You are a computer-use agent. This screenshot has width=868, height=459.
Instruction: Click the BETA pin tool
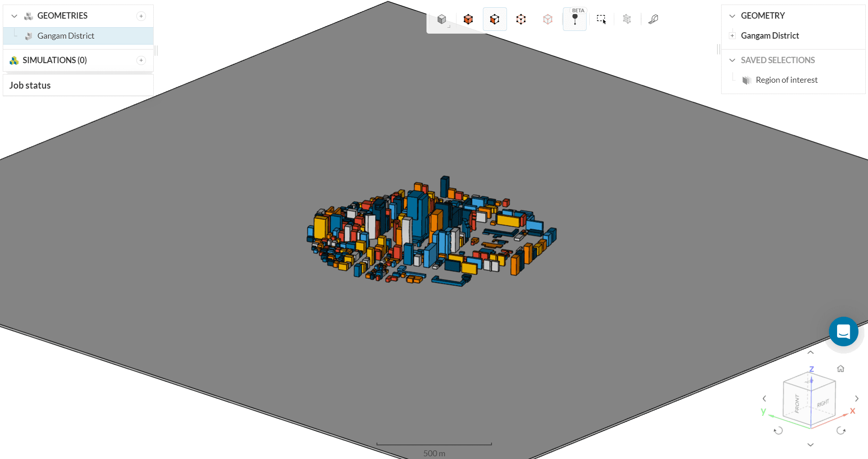click(575, 19)
